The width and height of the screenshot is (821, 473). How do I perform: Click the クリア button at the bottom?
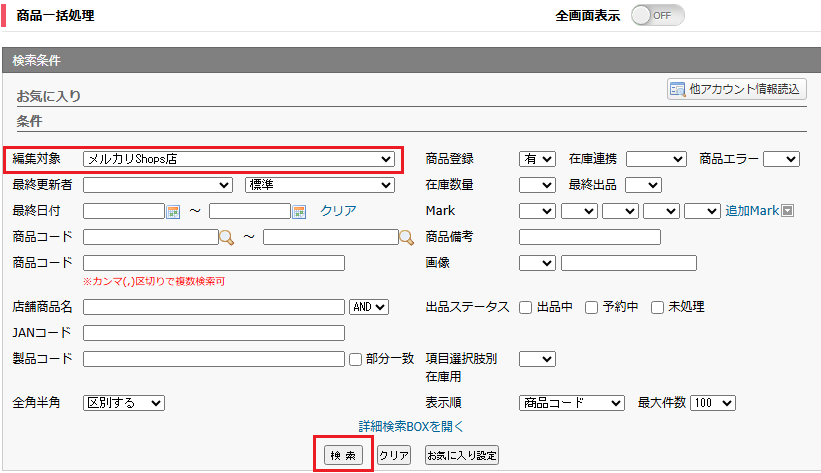[x=394, y=455]
